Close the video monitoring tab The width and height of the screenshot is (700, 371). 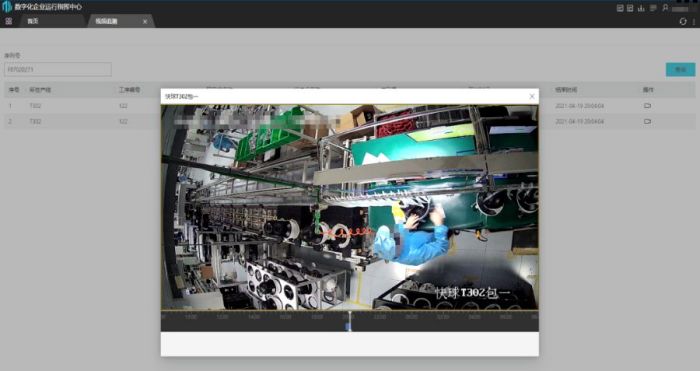tap(145, 21)
